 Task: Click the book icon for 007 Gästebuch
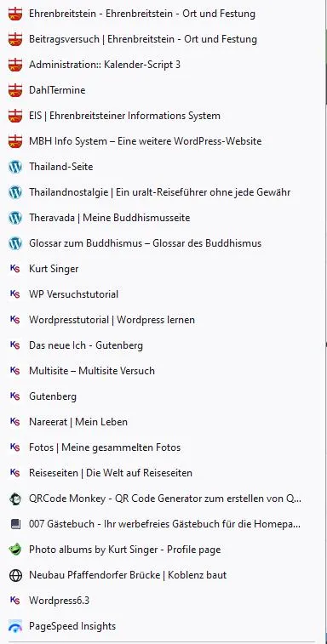tap(15, 524)
